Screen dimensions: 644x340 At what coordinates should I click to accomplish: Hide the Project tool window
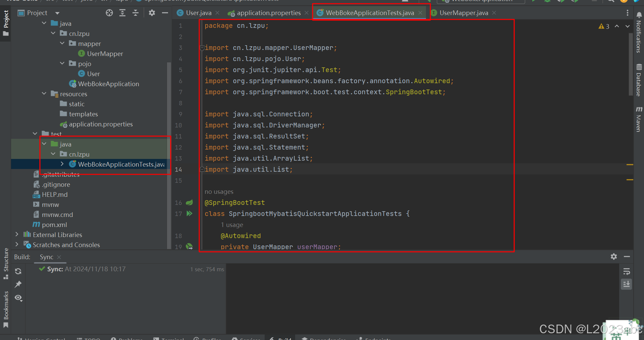(165, 13)
